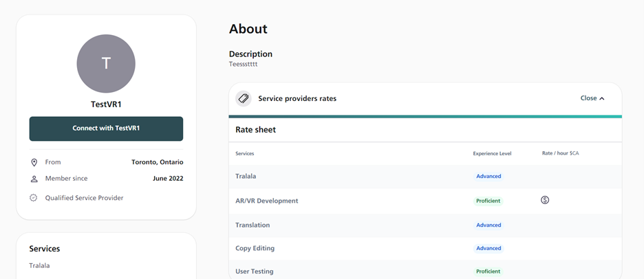
Task: Click the Member since label
Action: click(x=66, y=179)
